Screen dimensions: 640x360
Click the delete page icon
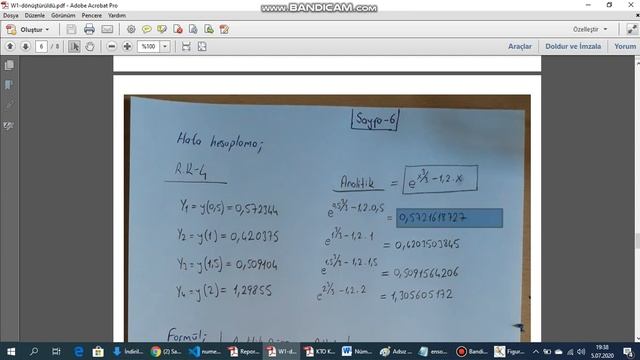click(x=178, y=29)
